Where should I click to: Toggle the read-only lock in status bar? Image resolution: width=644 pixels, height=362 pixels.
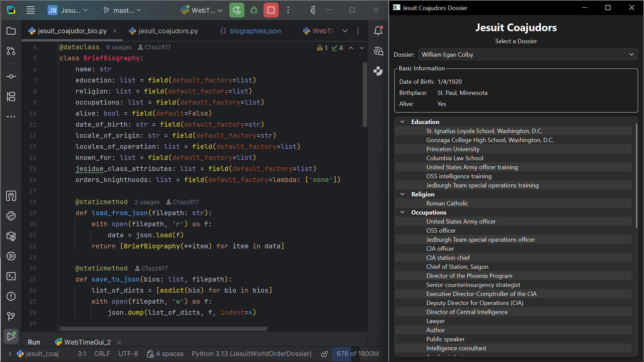pyautogui.click(x=324, y=354)
